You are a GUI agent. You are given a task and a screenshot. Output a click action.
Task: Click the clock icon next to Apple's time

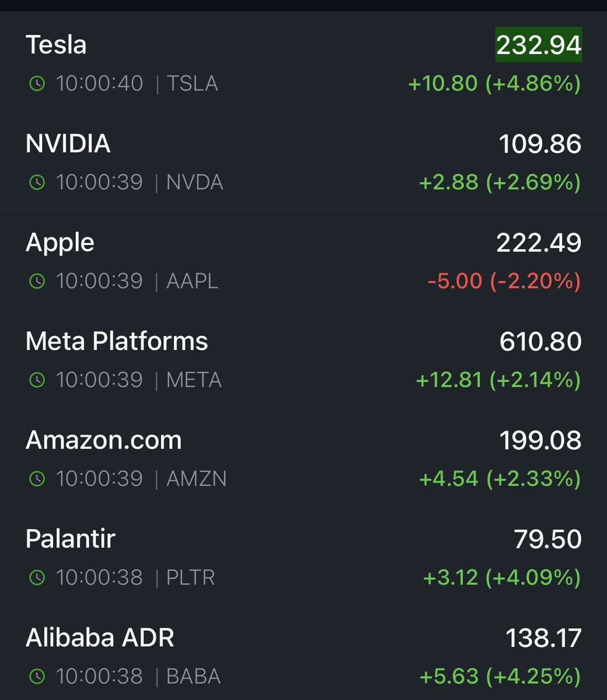tap(36, 281)
